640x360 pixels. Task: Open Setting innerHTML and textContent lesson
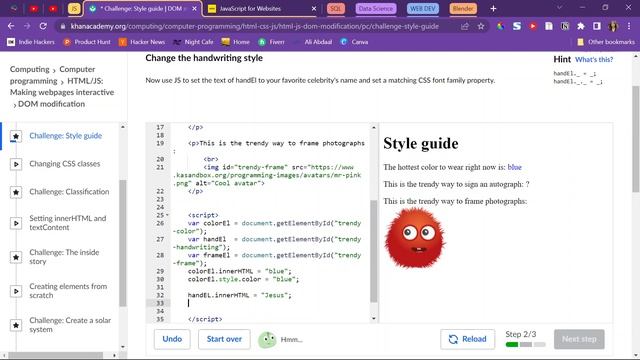pyautogui.click(x=68, y=223)
